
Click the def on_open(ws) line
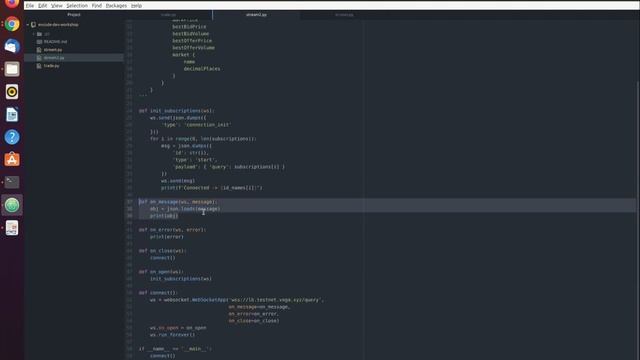(x=161, y=272)
